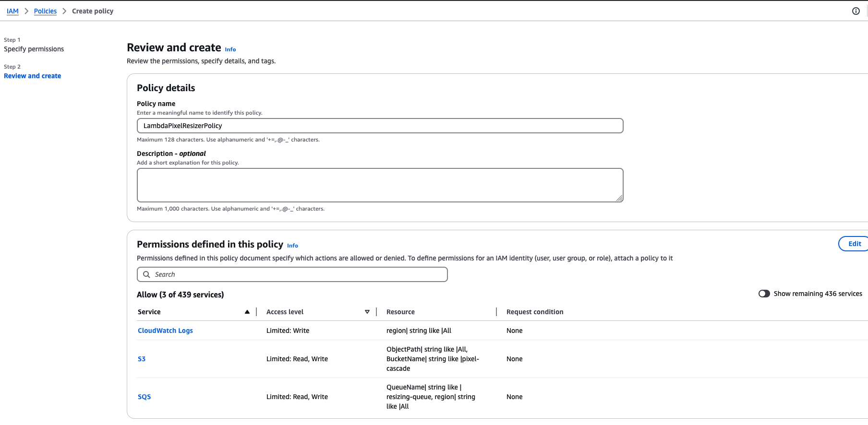This screenshot has height=425, width=868.
Task: Select 'Limited: Write' cell for CloudWatch Logs
Action: [288, 331]
